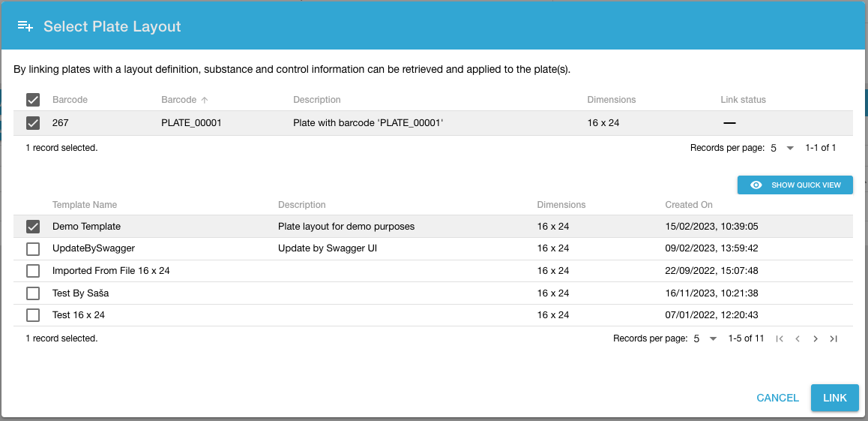Image resolution: width=868 pixels, height=421 pixels.
Task: Click the Show Quick View button
Action: (795, 185)
